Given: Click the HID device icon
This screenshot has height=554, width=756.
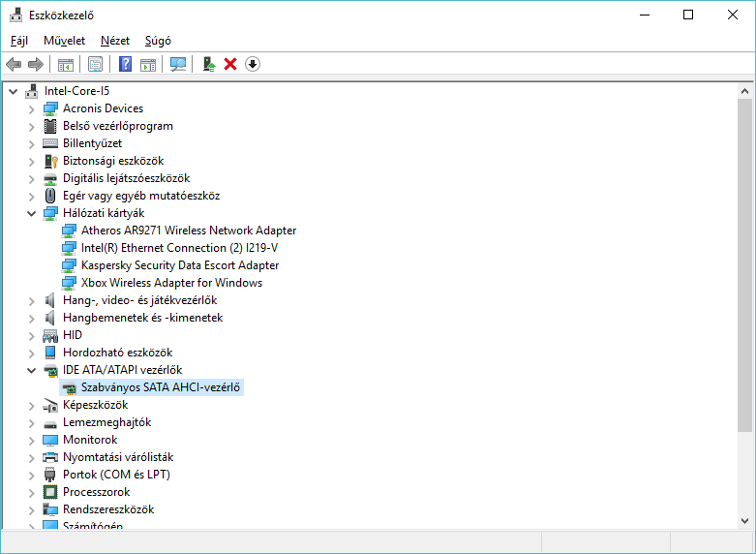Looking at the screenshot, I should pos(50,335).
